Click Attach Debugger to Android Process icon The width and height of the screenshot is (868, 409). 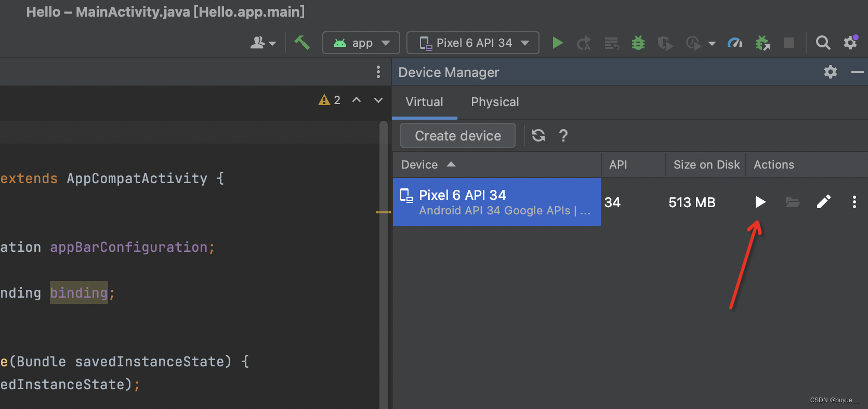[762, 43]
